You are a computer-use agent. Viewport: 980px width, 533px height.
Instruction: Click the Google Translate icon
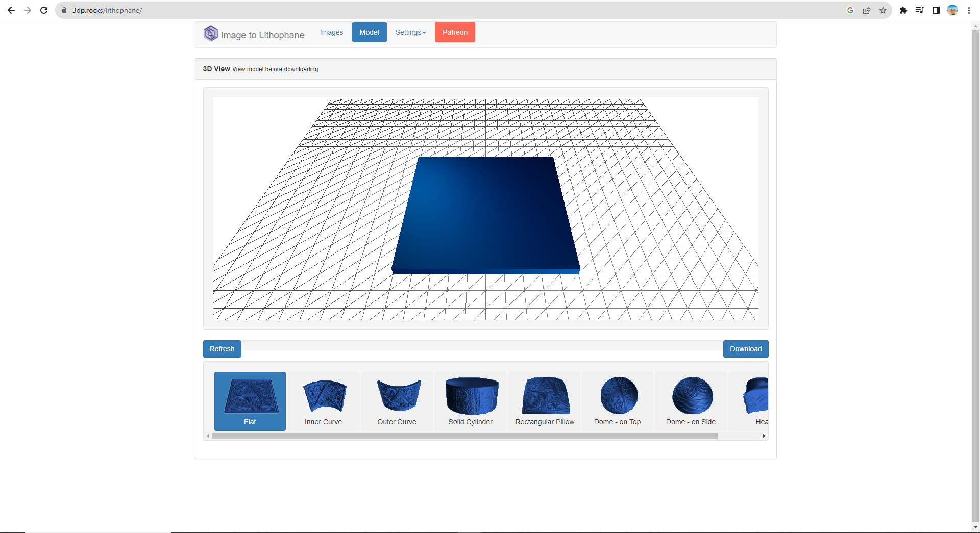pos(850,10)
